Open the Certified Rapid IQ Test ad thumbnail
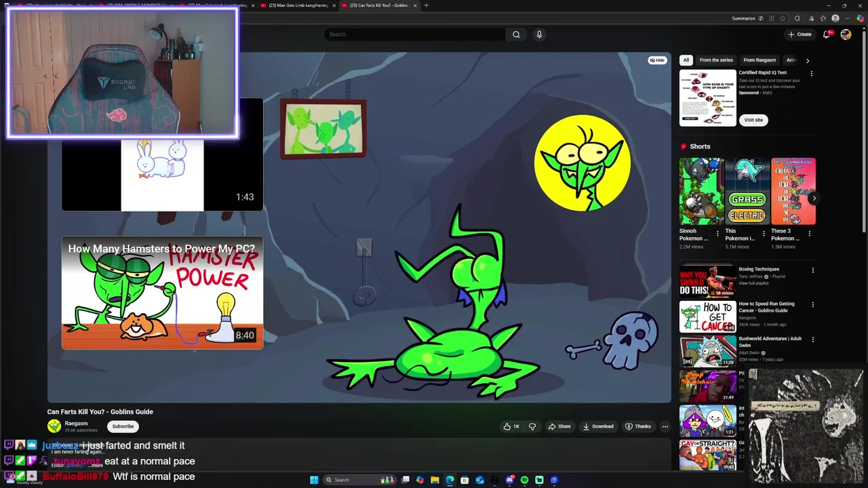The width and height of the screenshot is (868, 488). [707, 98]
